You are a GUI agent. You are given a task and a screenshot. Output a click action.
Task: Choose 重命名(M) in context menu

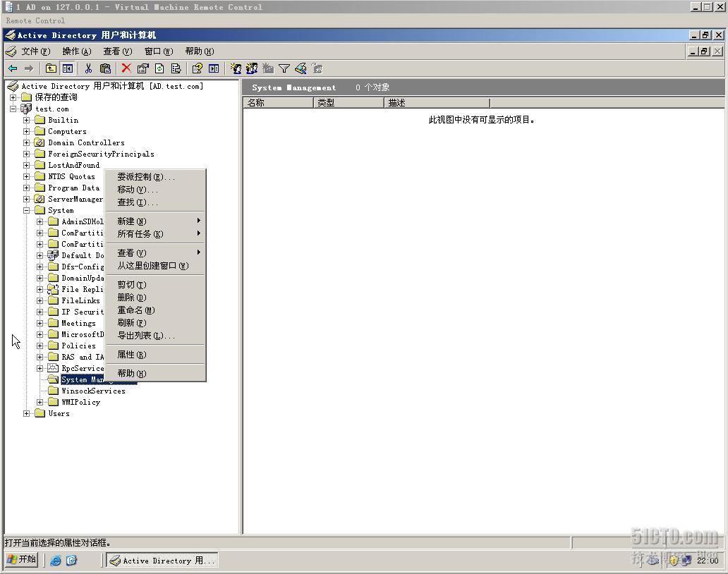155,310
